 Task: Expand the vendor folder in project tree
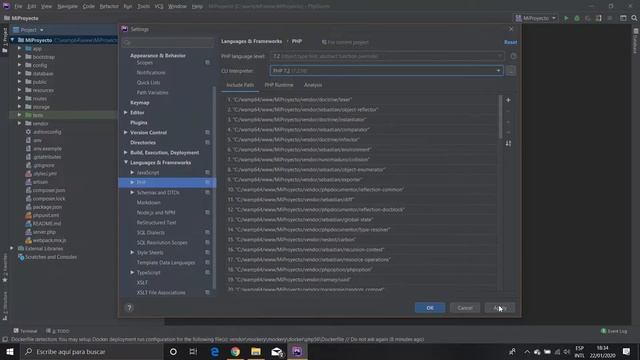(19, 123)
